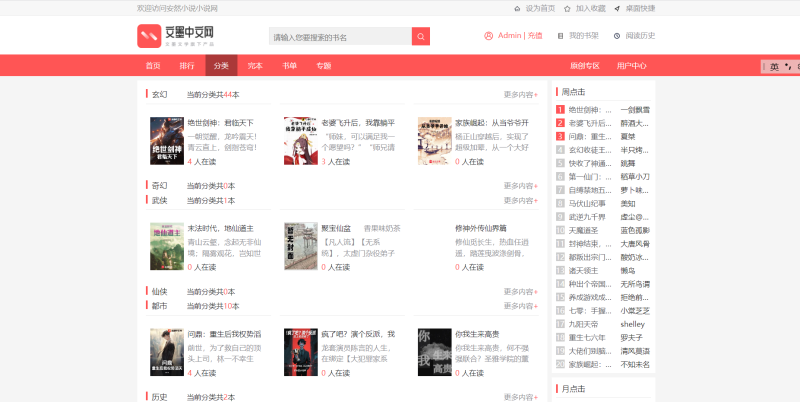Click the 武侠 category heading
Viewport: 800px width, 402px height.
click(159, 200)
